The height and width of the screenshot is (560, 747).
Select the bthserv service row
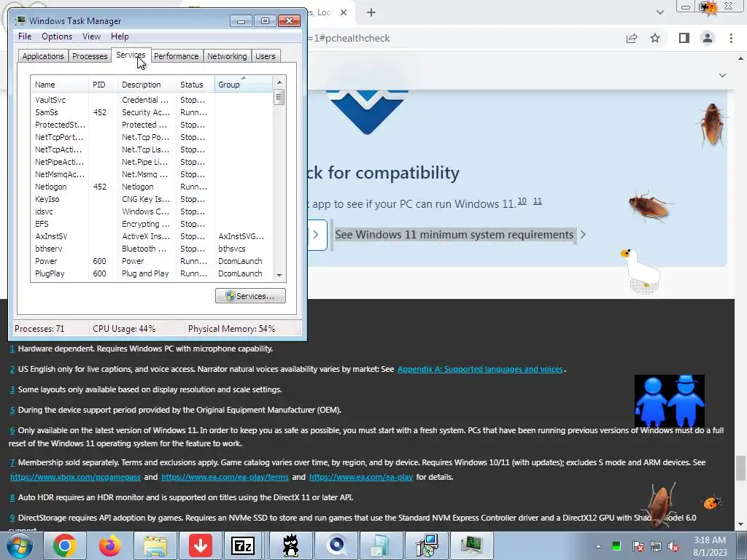pos(152,249)
